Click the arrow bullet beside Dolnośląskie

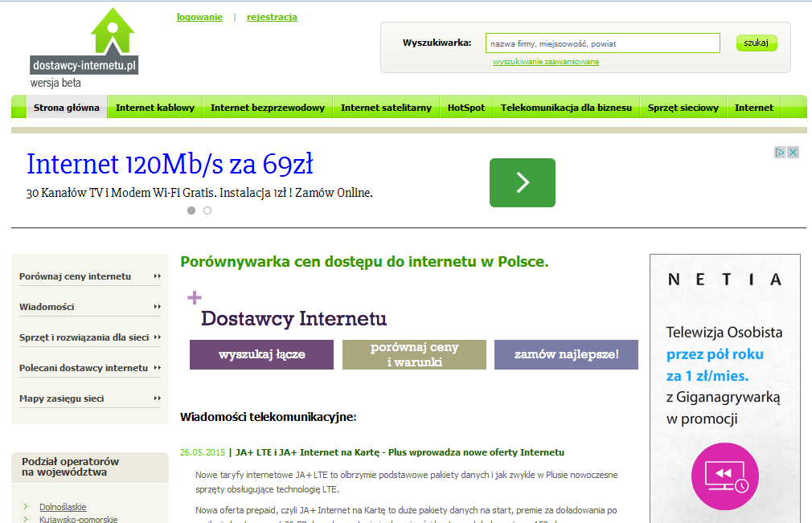26,507
